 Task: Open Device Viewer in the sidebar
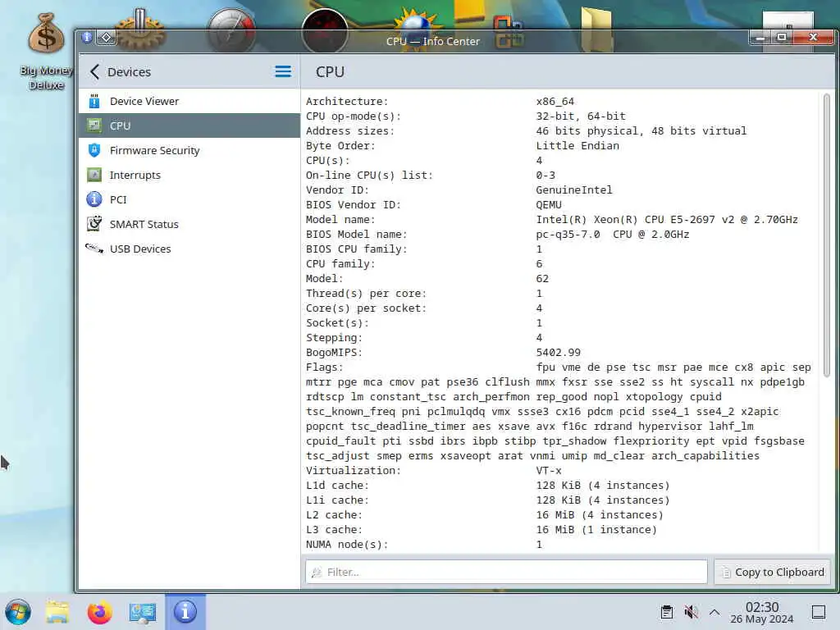click(189, 101)
